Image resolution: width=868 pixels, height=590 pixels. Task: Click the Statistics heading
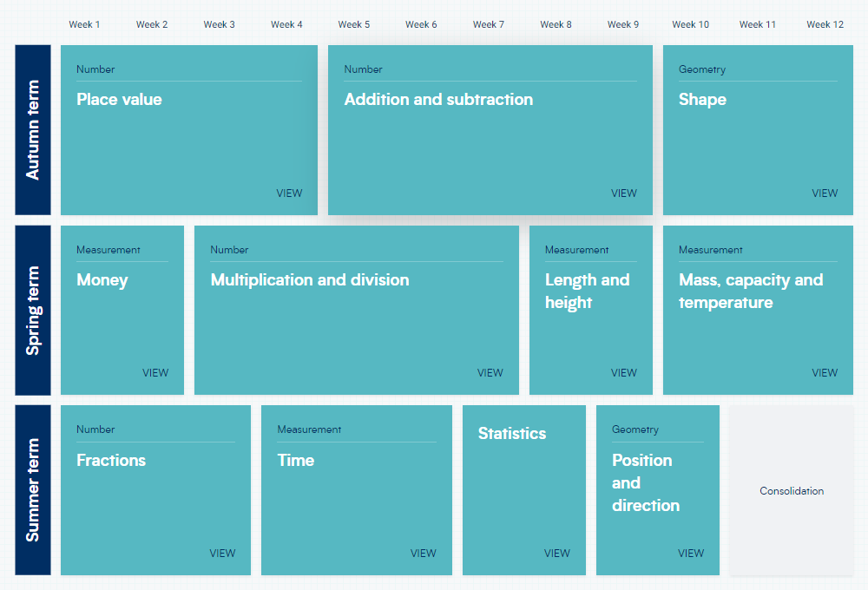tap(512, 434)
